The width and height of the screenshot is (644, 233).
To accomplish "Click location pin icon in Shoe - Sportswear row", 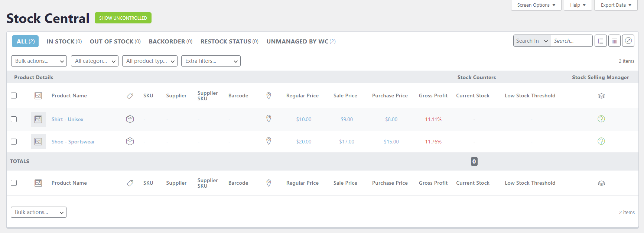I will (269, 141).
